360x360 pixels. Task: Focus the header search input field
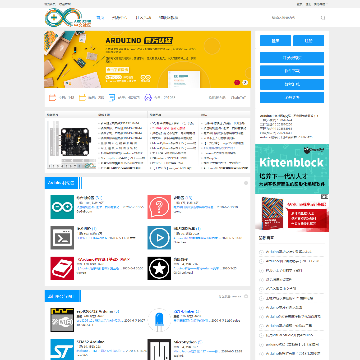[294, 18]
